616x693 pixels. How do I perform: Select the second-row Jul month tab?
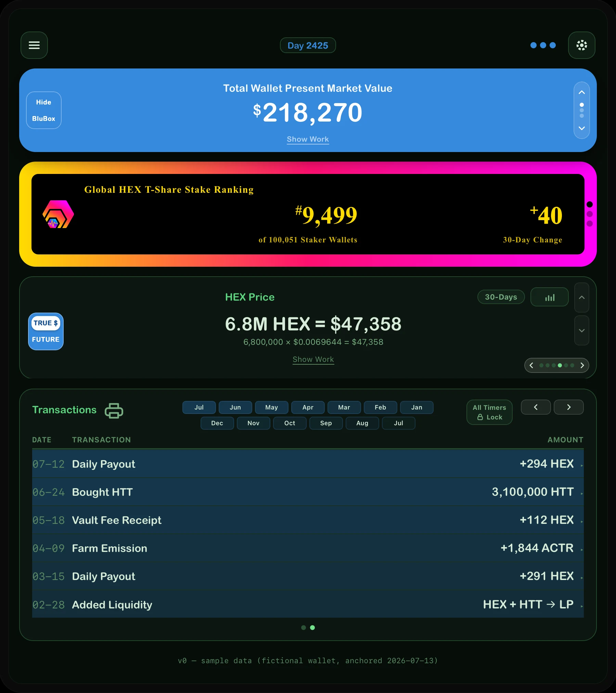[x=399, y=423]
